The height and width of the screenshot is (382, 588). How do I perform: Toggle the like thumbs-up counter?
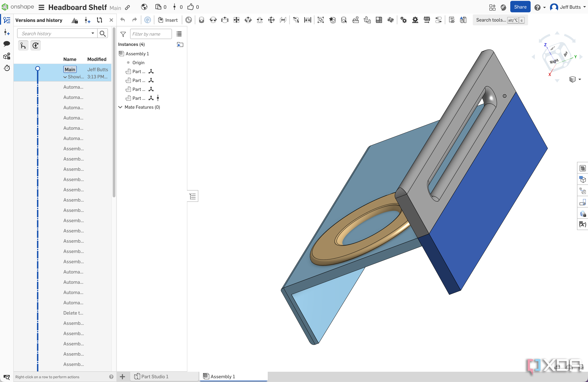click(x=193, y=7)
